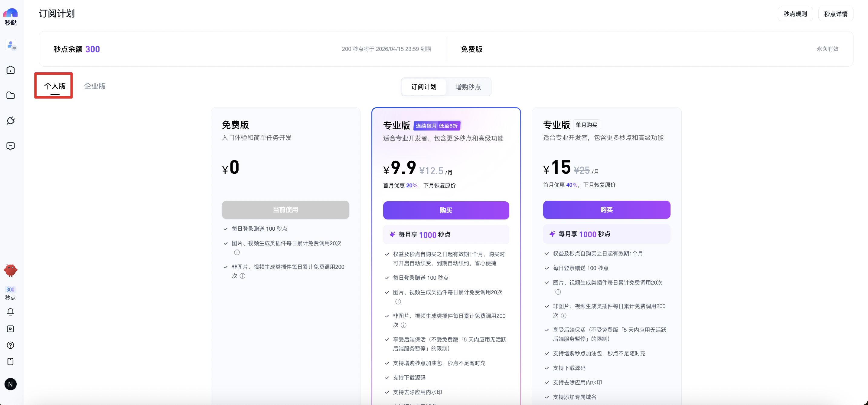Click the red mascot character icon
Screen dimensions: 868x405
pyautogui.click(x=11, y=270)
